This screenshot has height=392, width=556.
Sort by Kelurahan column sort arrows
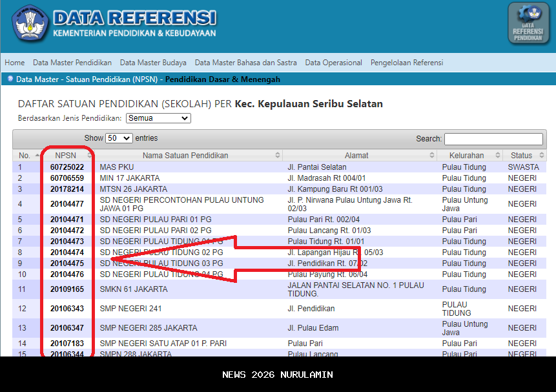pyautogui.click(x=497, y=156)
